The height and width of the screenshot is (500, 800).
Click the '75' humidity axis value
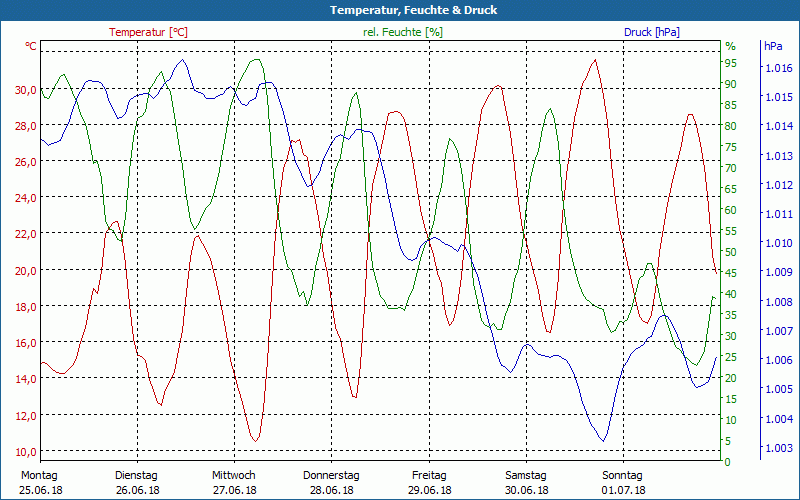click(x=731, y=147)
